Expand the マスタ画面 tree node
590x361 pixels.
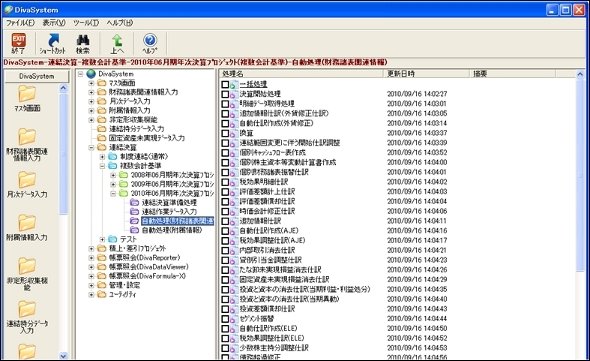pos(91,83)
